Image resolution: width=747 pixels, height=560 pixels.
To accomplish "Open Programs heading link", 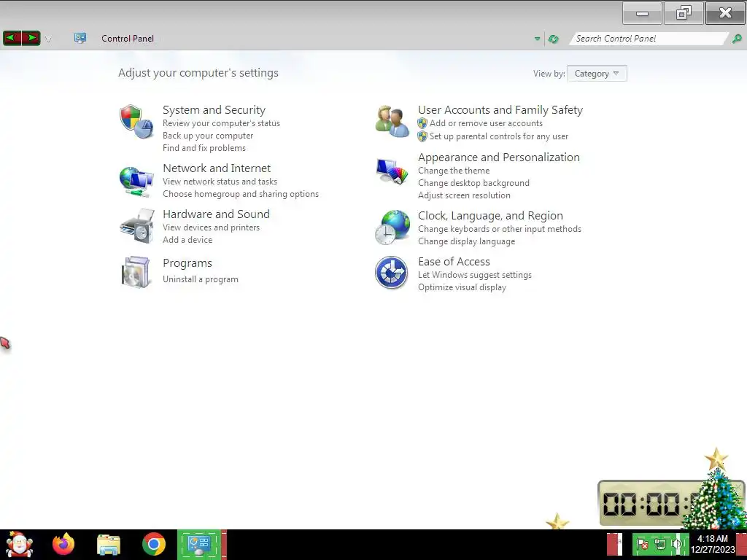I will [x=187, y=263].
